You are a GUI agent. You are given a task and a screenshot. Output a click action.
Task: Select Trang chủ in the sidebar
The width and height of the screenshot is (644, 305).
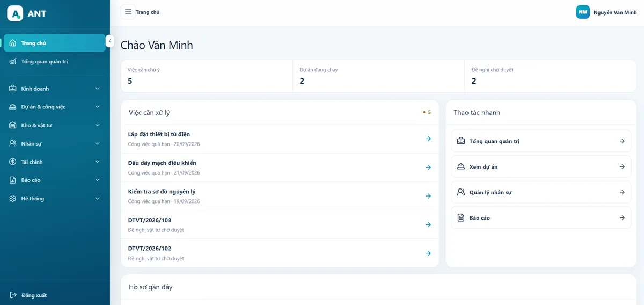pyautogui.click(x=55, y=43)
